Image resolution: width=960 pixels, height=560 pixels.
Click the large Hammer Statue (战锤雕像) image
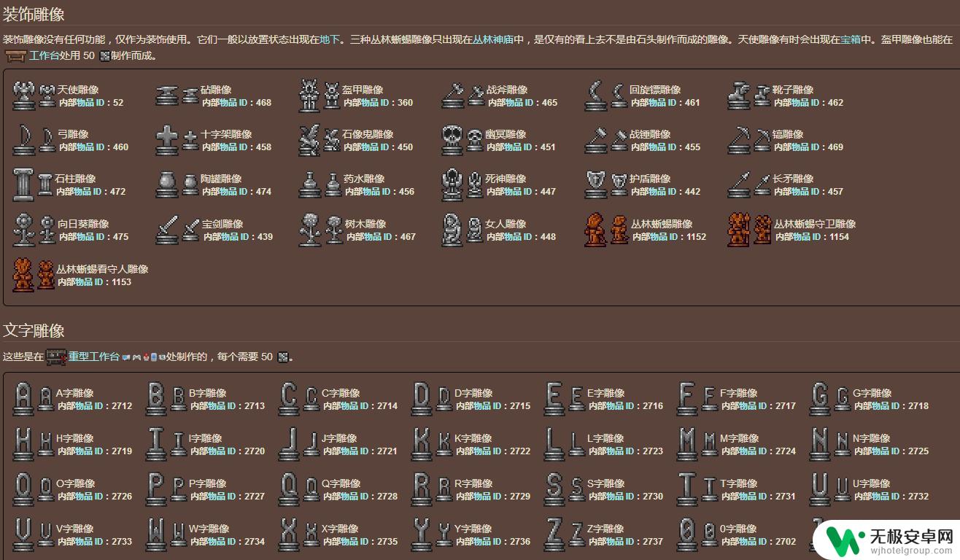click(x=596, y=140)
